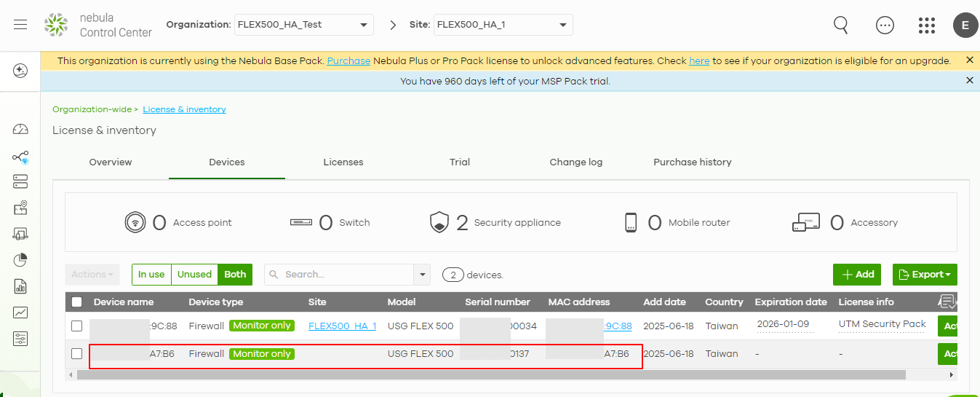This screenshot has width=980, height=397.
Task: Open the more options ellipsis circle
Action: [885, 25]
